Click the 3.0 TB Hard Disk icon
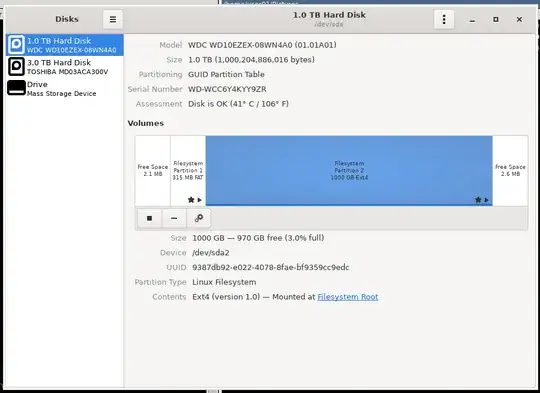This screenshot has width=540, height=393. pos(16,66)
